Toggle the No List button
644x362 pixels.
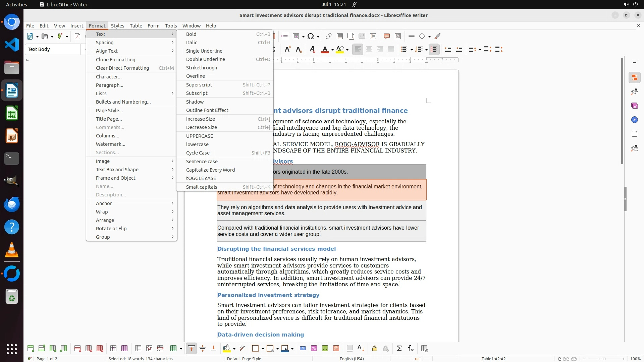pos(434,50)
